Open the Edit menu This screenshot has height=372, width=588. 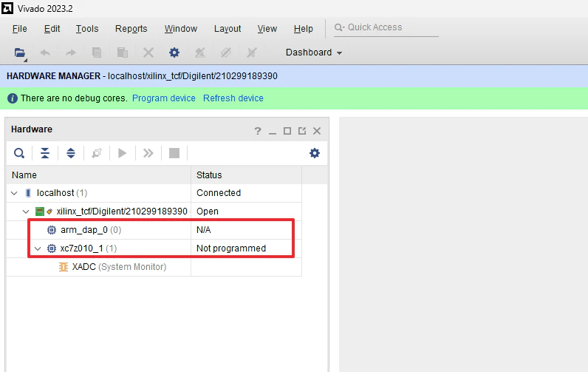point(52,29)
